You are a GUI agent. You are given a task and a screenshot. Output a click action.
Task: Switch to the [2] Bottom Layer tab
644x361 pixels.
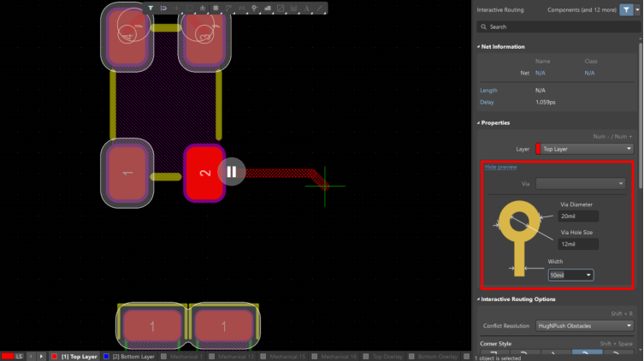pos(128,356)
